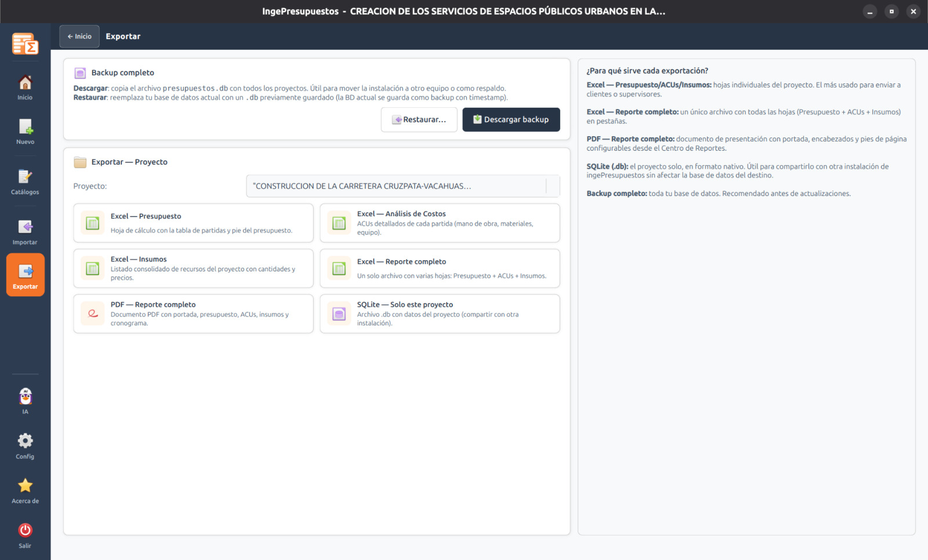Export SQLite — Solo este proyecto

coord(440,314)
